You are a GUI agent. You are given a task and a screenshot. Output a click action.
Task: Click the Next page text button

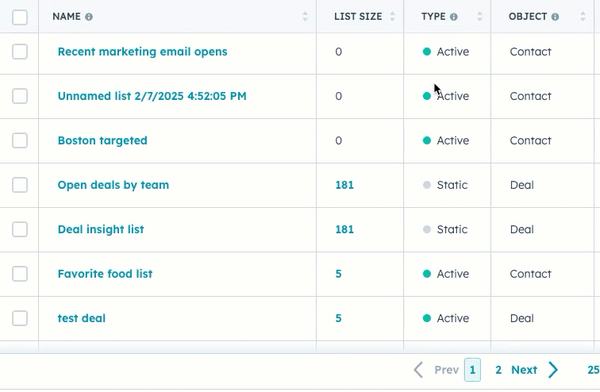click(524, 370)
